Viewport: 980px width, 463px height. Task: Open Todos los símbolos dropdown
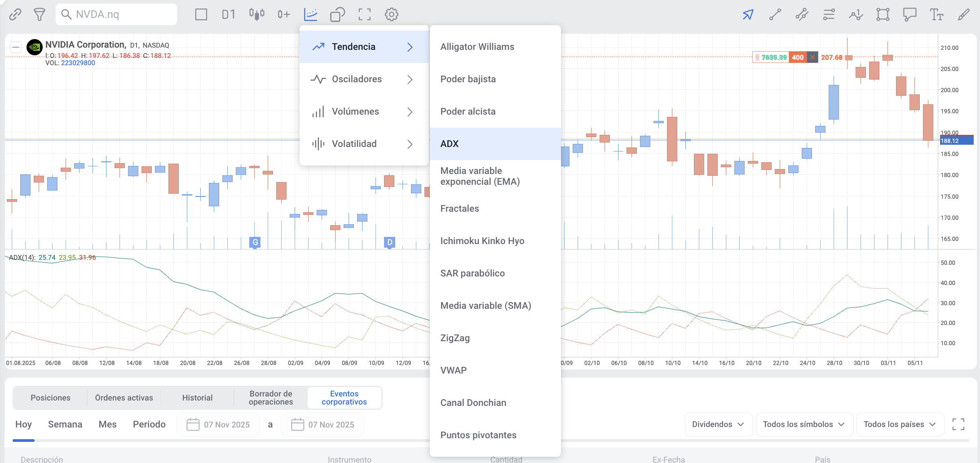click(804, 424)
